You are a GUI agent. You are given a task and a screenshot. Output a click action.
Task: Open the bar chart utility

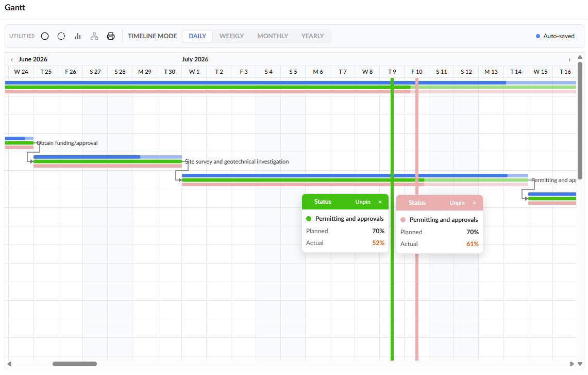[78, 36]
